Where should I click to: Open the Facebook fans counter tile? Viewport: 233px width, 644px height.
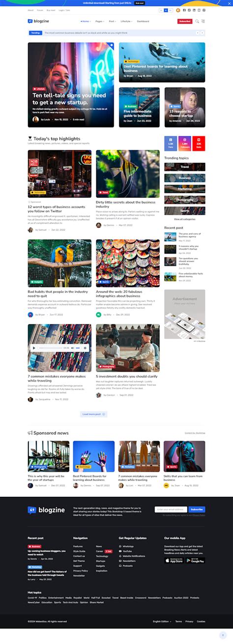click(x=171, y=143)
